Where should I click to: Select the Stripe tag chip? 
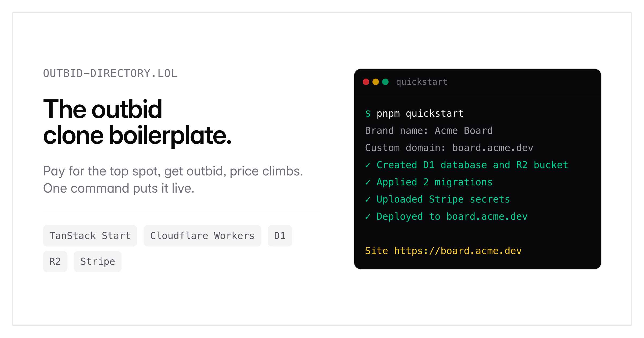98,262
